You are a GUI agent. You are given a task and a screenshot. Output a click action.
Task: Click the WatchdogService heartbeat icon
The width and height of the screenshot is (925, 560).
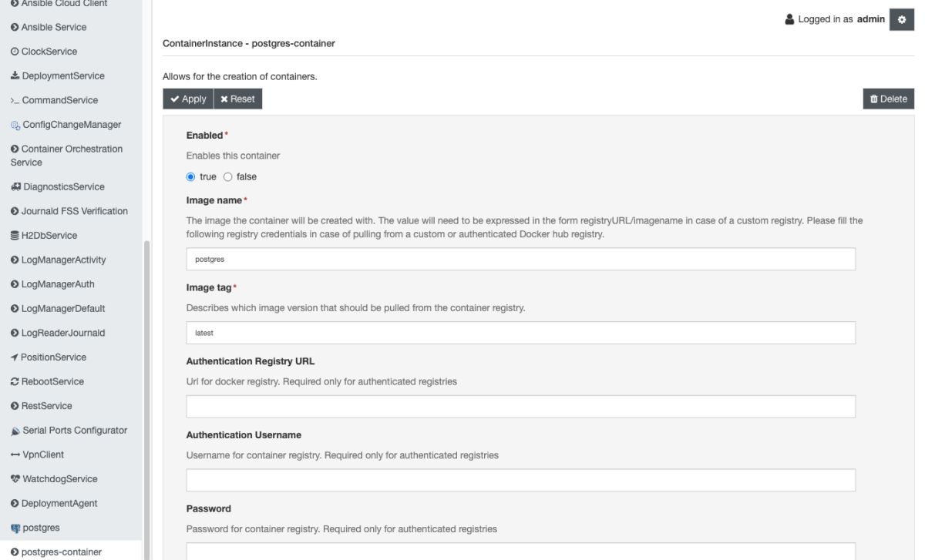tap(15, 479)
